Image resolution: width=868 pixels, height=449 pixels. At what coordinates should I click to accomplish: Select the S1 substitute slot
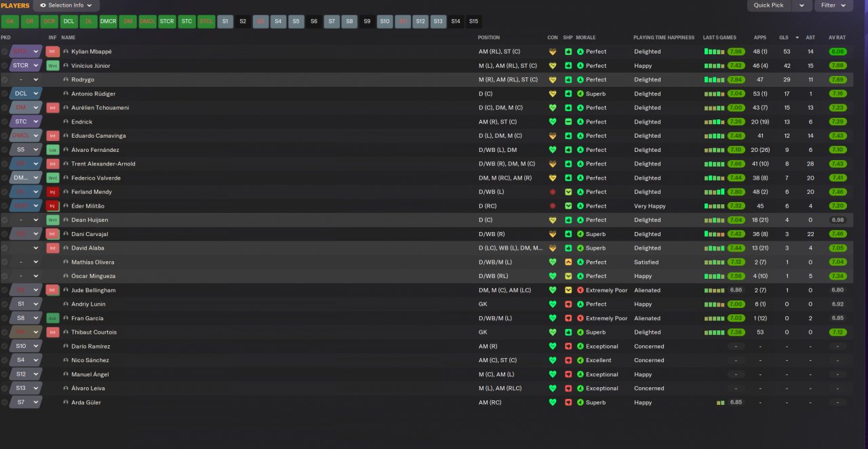226,21
